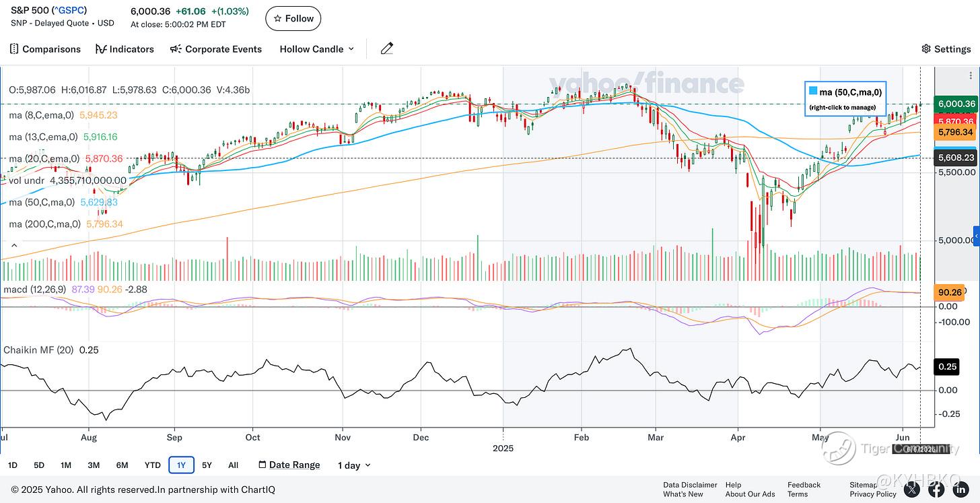Click the Chaikin MF (20) panel label

(38, 350)
